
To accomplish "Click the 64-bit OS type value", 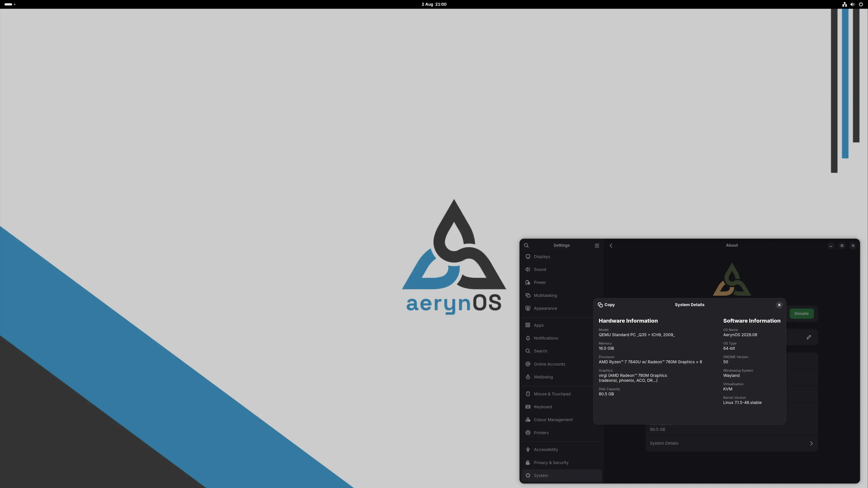I will click(x=729, y=348).
